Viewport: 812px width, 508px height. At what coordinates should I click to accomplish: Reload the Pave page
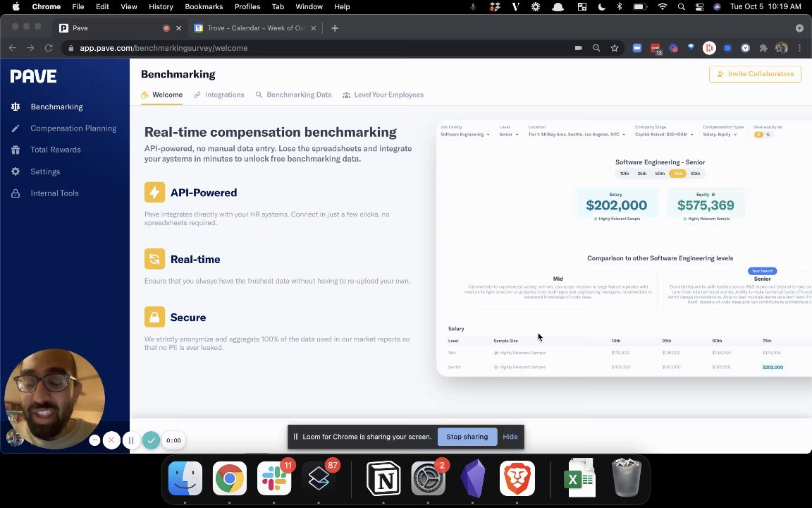point(49,48)
